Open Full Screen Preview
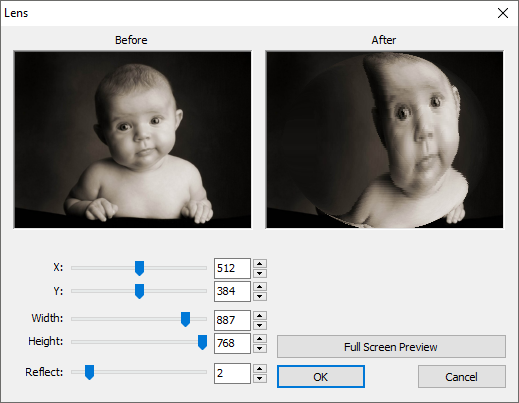Image resolution: width=519 pixels, height=403 pixels. point(391,347)
